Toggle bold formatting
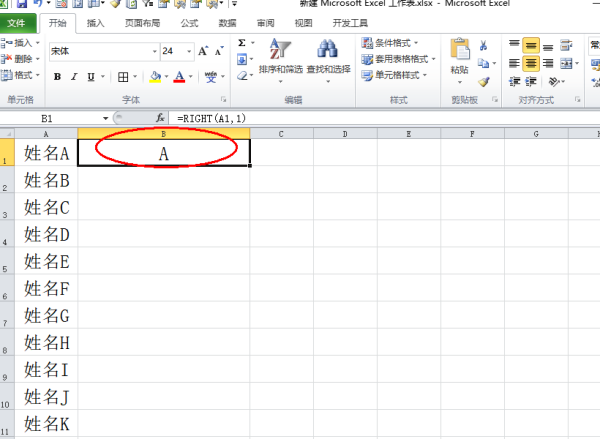600x439 pixels. (x=57, y=77)
